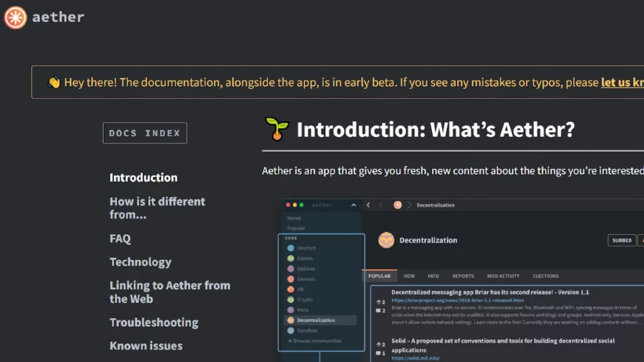Go to the Known issues page
644x362 pixels.
pos(146,346)
